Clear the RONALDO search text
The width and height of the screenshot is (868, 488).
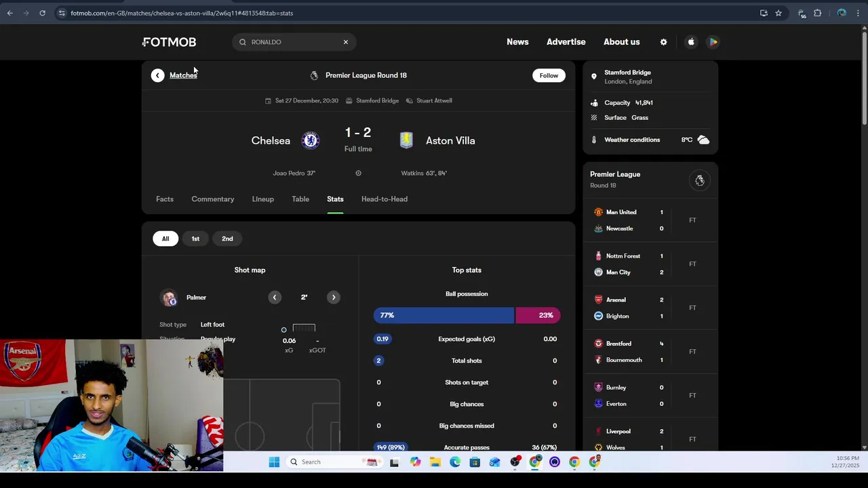click(345, 42)
